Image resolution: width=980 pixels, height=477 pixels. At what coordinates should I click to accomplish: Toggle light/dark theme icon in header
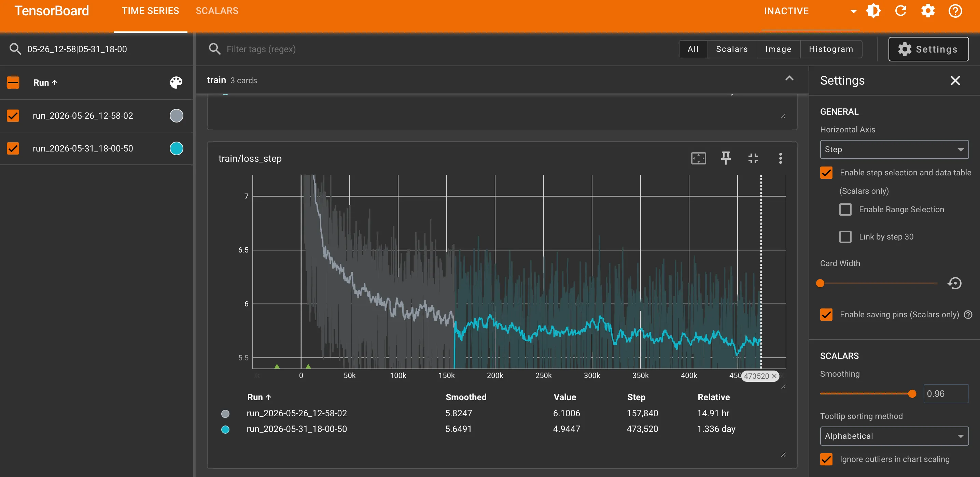873,11
